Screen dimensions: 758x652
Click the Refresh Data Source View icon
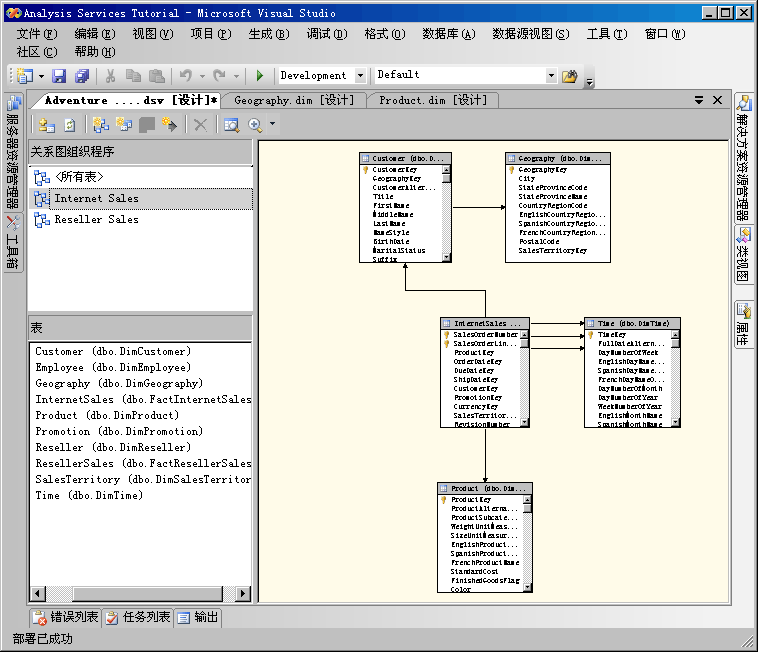(x=70, y=125)
